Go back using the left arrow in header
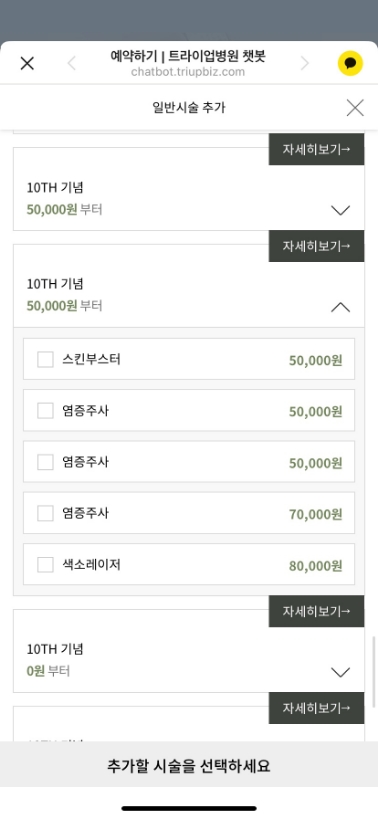The height and width of the screenshot is (818, 378). (x=72, y=64)
